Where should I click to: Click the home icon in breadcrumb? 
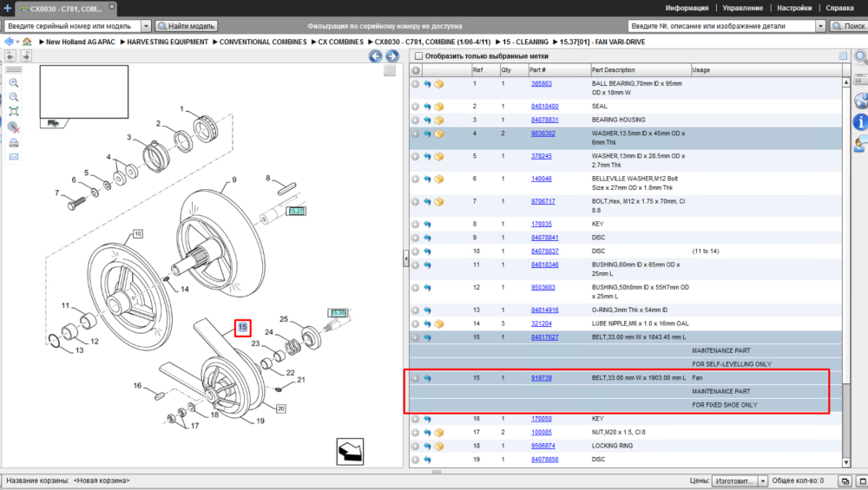(x=27, y=42)
